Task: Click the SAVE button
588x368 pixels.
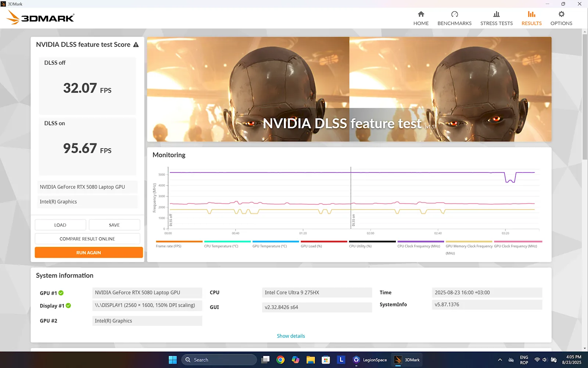Action: 114,225
